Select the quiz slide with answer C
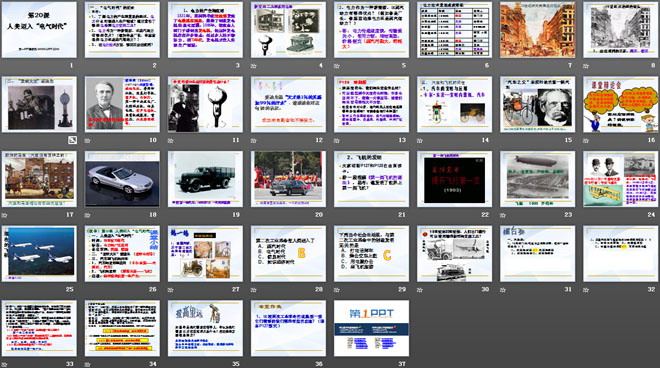The image size is (660, 368). 371,253
